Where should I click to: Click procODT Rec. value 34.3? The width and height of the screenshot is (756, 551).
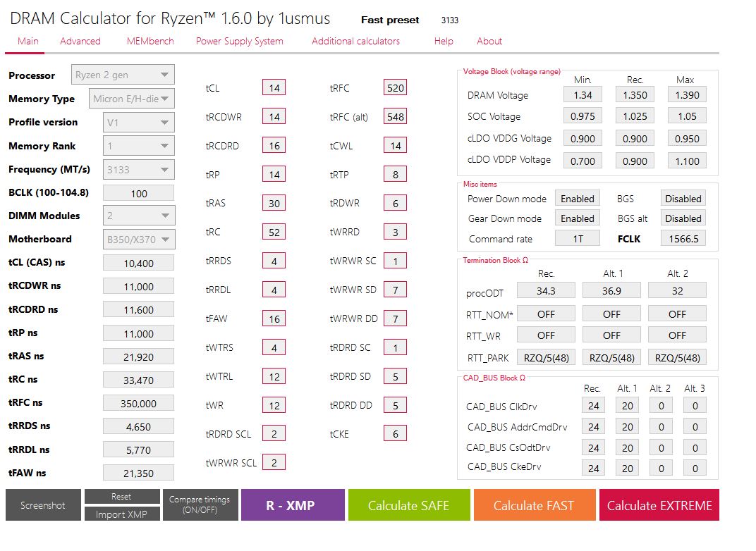coord(546,291)
